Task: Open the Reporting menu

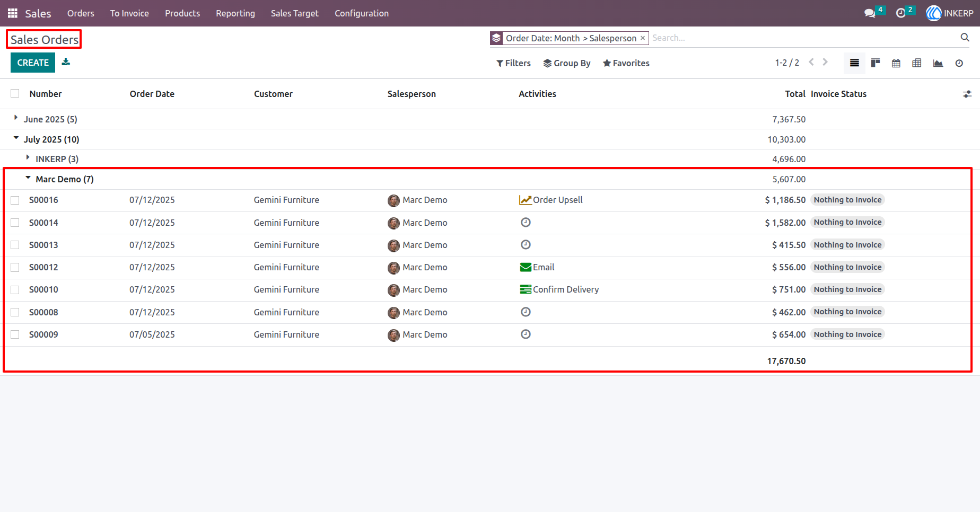Action: [235, 13]
